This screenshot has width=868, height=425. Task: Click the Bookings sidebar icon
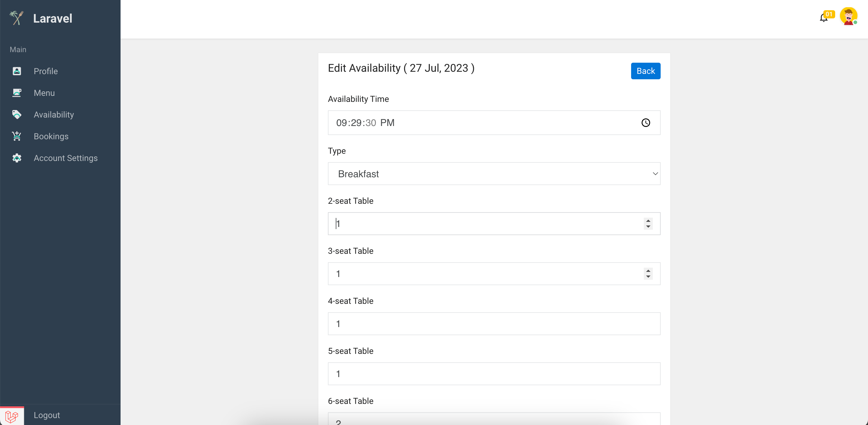click(17, 136)
